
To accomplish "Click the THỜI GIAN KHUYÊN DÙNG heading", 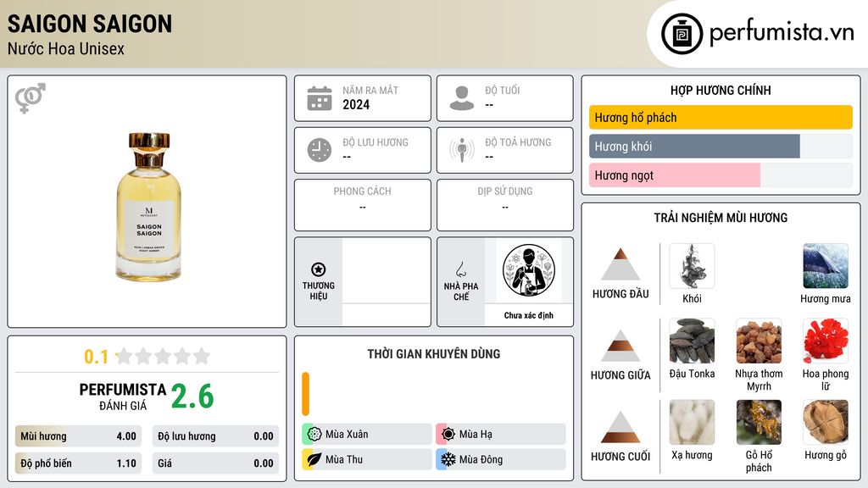I will point(434,353).
